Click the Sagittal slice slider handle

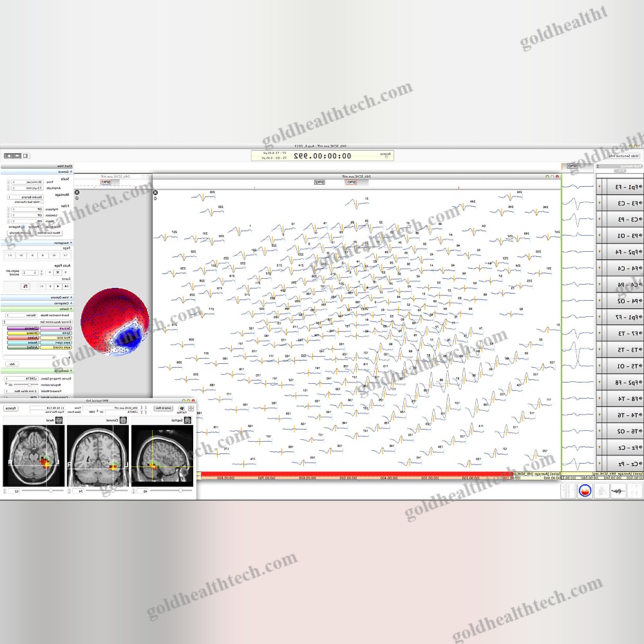coord(180,490)
